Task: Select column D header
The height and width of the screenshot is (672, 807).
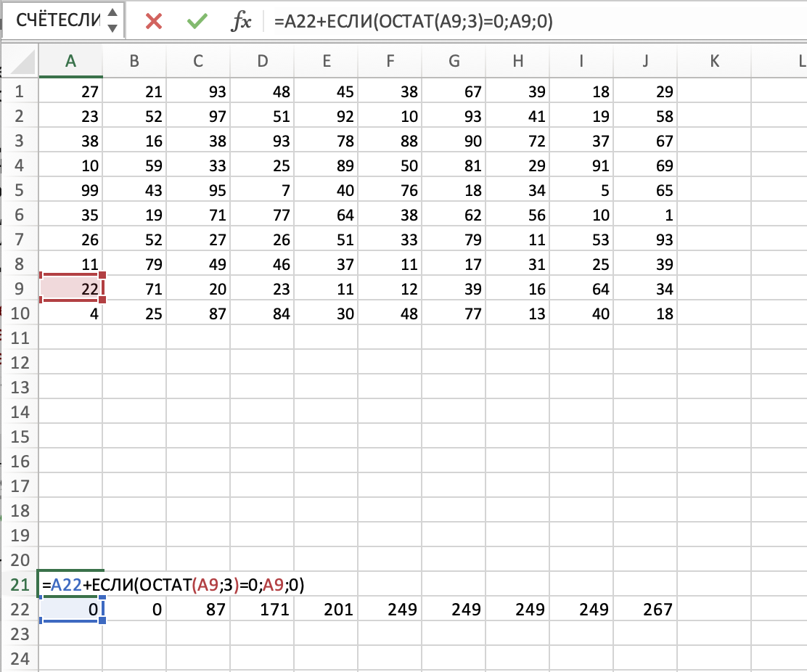Action: (x=263, y=62)
